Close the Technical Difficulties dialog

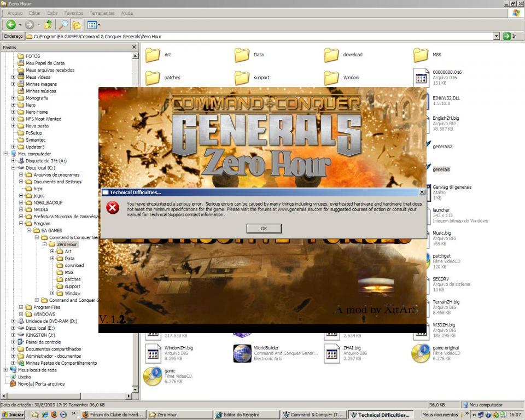(422, 192)
